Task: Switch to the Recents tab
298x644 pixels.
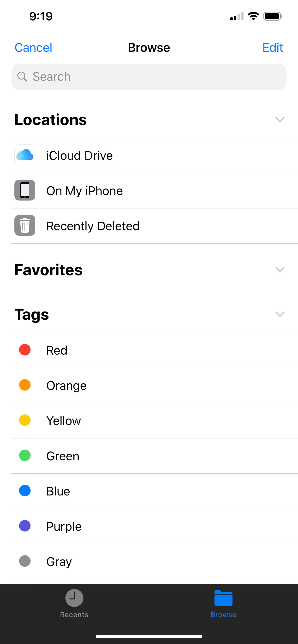Action: [x=74, y=615]
